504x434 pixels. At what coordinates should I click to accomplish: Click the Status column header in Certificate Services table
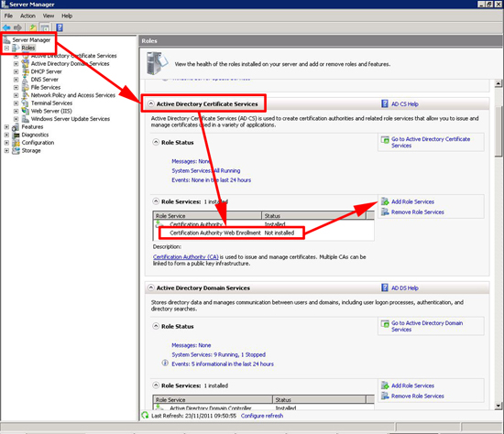click(x=313, y=215)
